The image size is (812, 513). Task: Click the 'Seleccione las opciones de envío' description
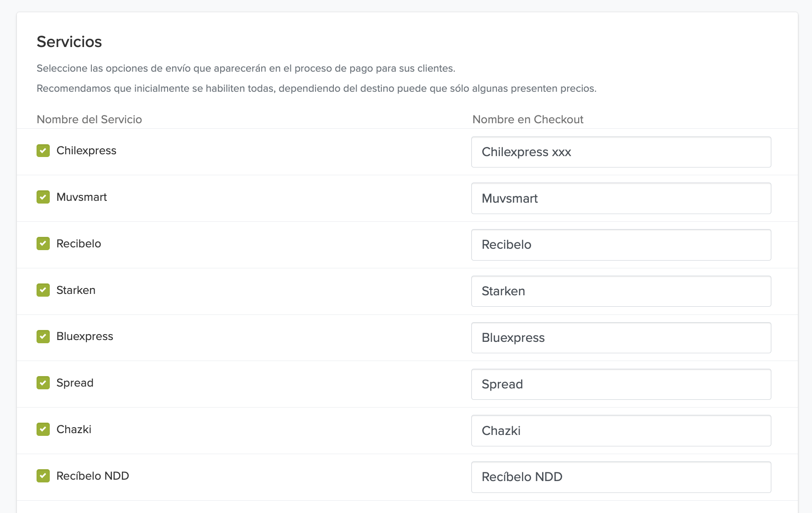click(246, 68)
